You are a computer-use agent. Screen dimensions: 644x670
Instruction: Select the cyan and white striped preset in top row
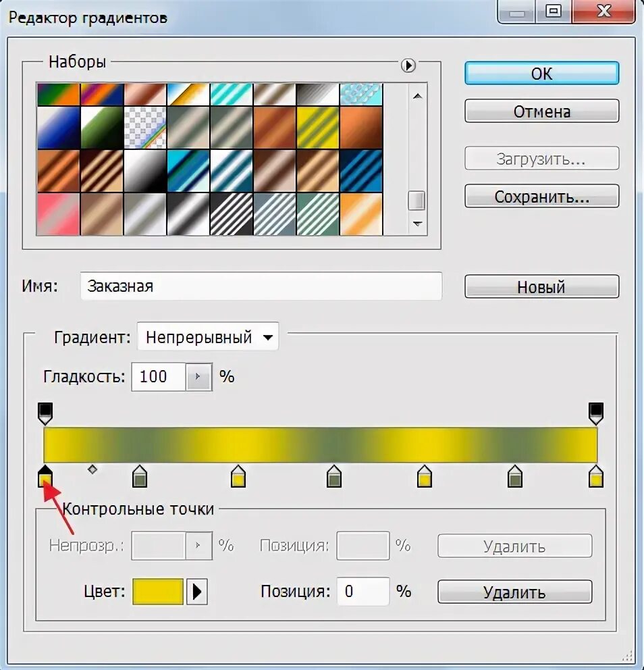pyautogui.click(x=232, y=95)
